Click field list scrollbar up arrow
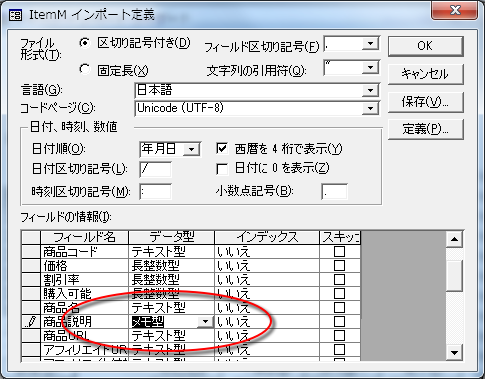 [x=455, y=239]
